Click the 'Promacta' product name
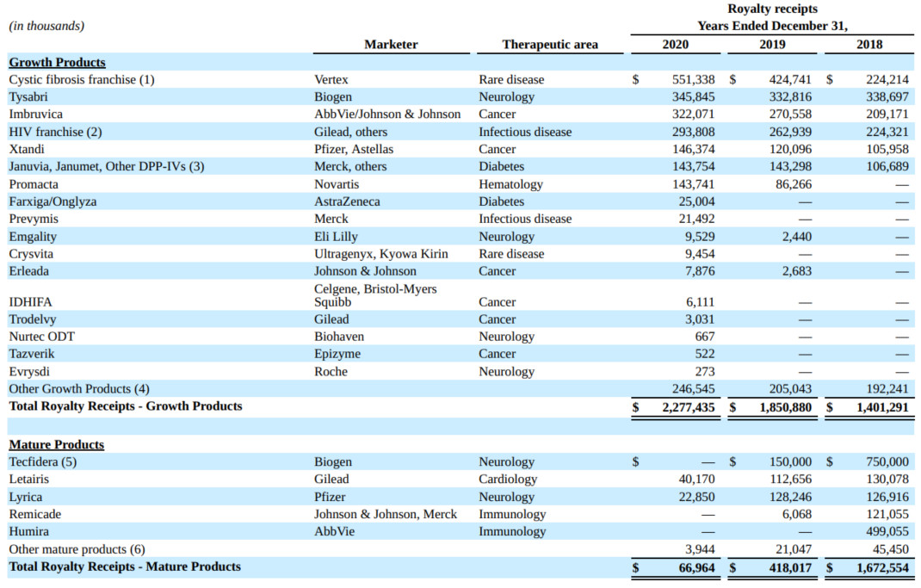 pos(34,184)
